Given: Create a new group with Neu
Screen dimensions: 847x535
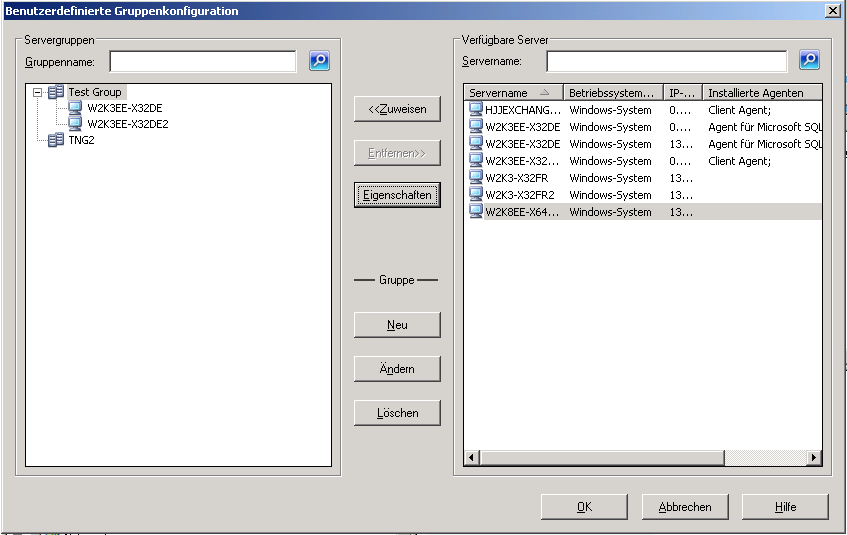Looking at the screenshot, I should (x=397, y=325).
